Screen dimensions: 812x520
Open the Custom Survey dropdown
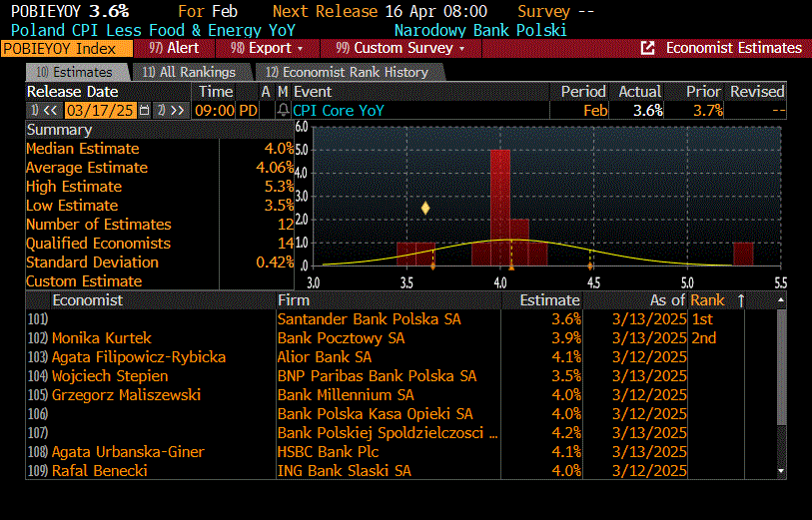(401, 48)
